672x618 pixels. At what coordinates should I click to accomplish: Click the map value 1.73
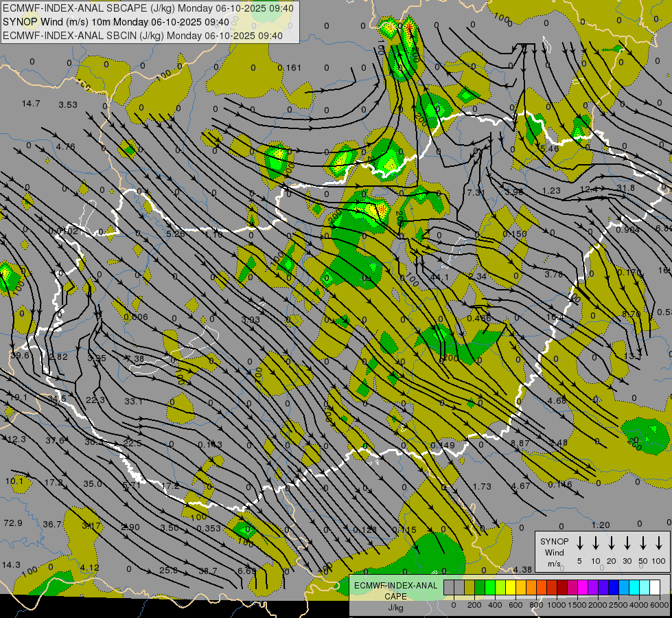point(482,486)
